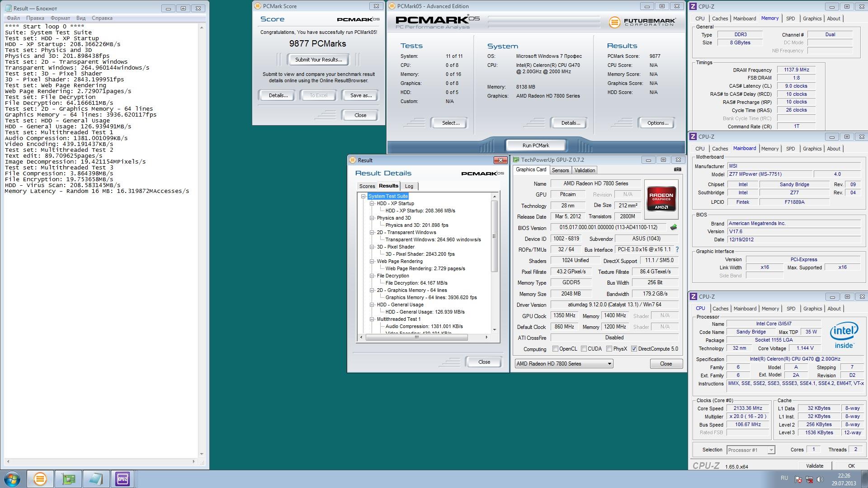This screenshot has height=488, width=868.
Task: Open the Справка menu in Notepad
Action: pos(102,18)
